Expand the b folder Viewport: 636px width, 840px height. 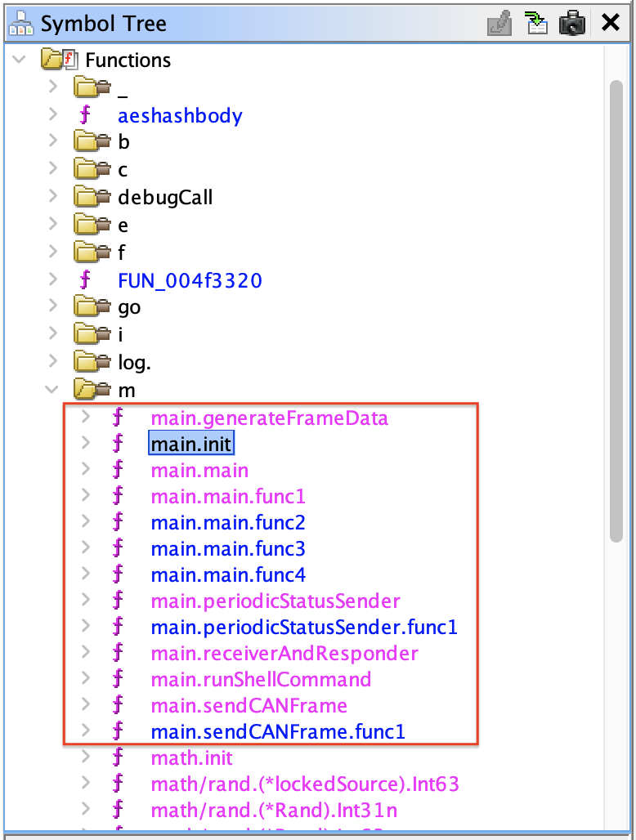pyautogui.click(x=52, y=141)
